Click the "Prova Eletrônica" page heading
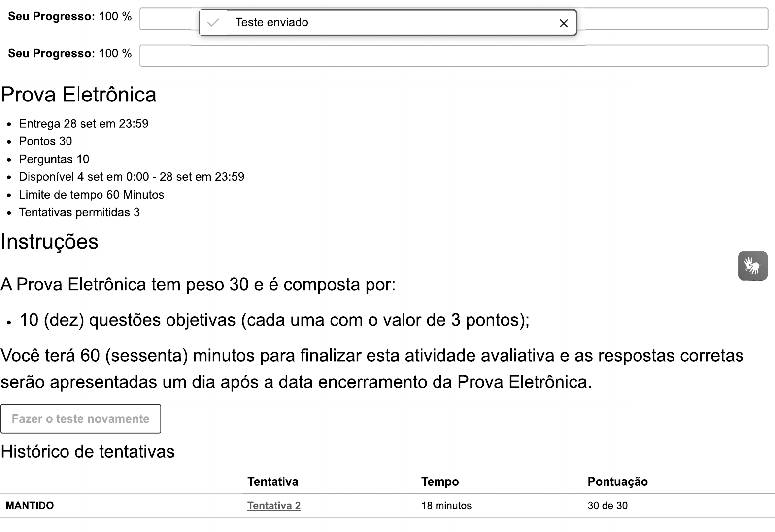The height and width of the screenshot is (532, 775). point(79,95)
